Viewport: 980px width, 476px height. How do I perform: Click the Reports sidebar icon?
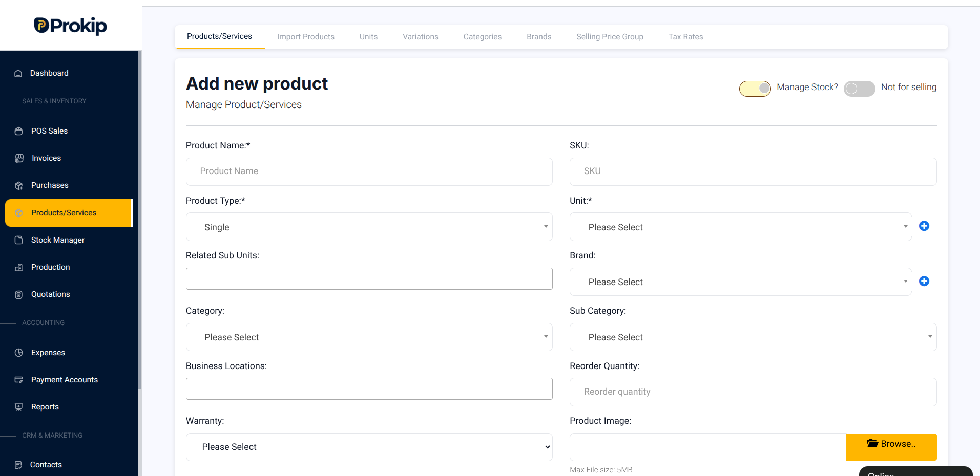[x=19, y=407]
